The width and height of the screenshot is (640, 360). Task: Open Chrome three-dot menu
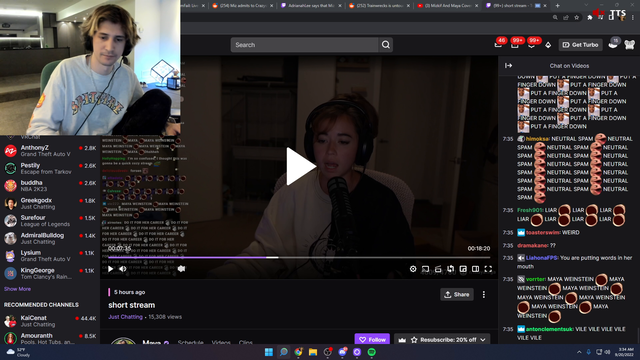click(x=633, y=18)
